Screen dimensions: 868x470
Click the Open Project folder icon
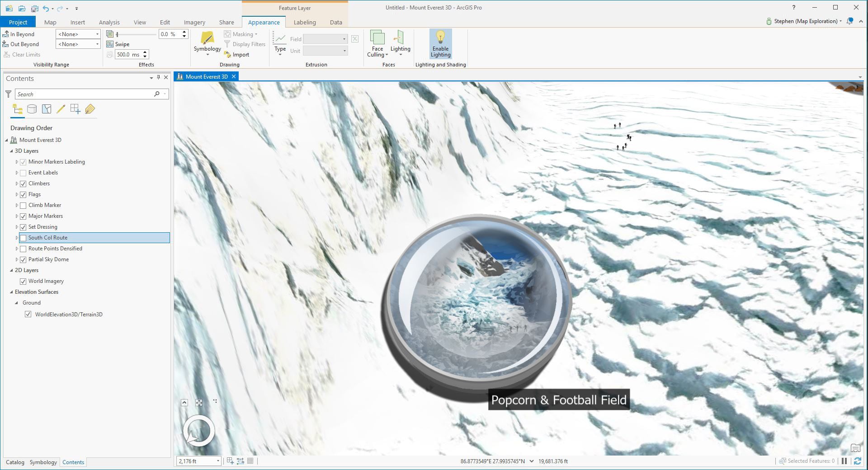[x=22, y=8]
